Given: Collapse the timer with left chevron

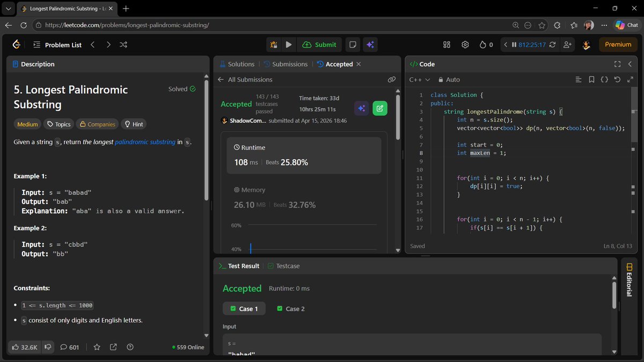Looking at the screenshot, I should click(x=505, y=45).
